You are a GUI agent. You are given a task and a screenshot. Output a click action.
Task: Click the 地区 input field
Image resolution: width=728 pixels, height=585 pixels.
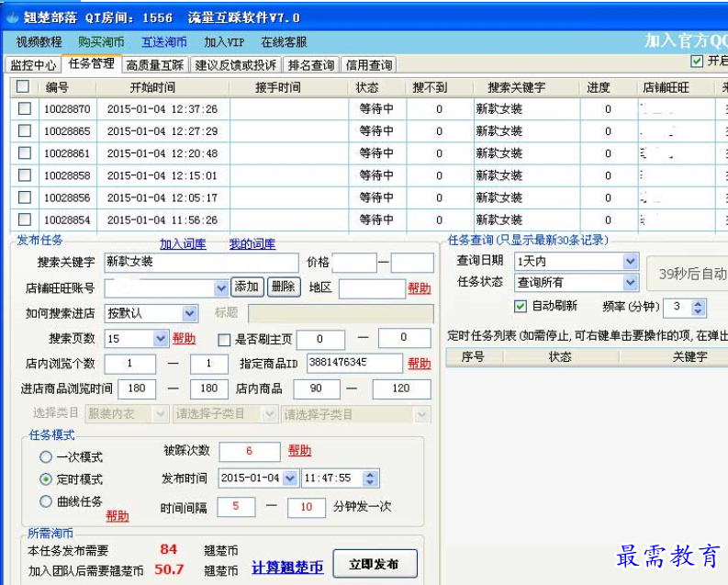click(373, 288)
